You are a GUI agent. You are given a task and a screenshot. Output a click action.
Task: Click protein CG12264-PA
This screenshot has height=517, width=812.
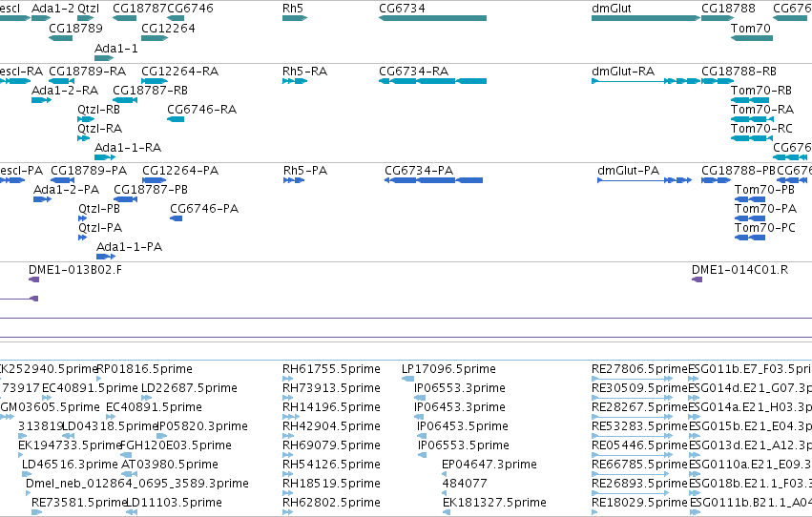pyautogui.click(x=155, y=180)
